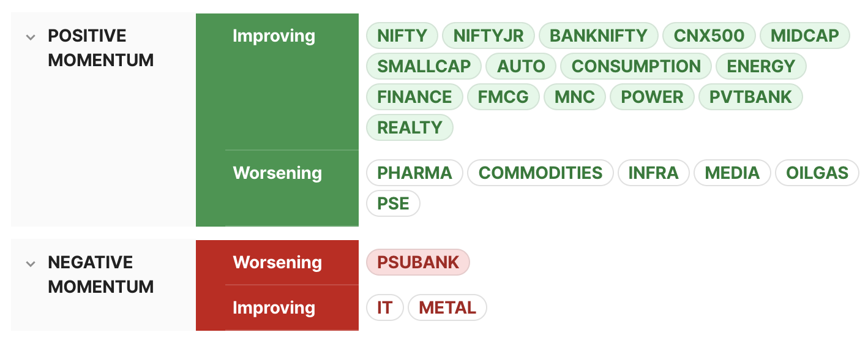Select the SMALLCAP tag
This screenshot has width=868, height=343.
click(x=424, y=66)
